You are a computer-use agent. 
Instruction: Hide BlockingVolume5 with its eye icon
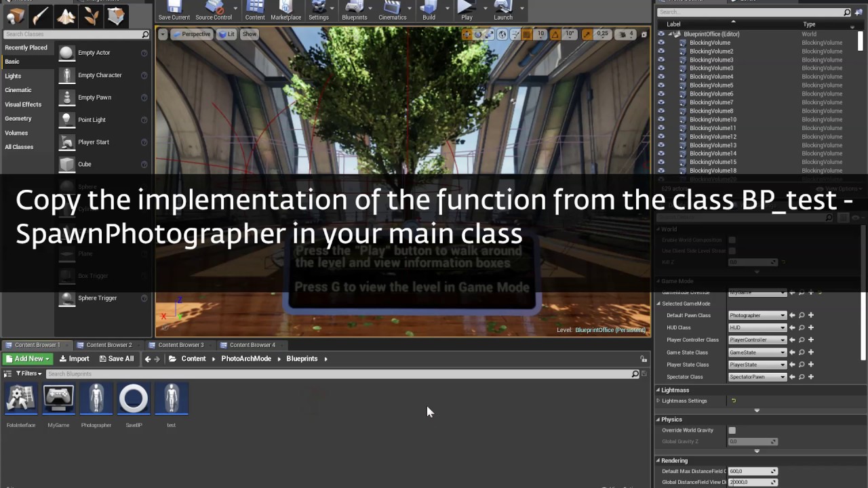661,85
